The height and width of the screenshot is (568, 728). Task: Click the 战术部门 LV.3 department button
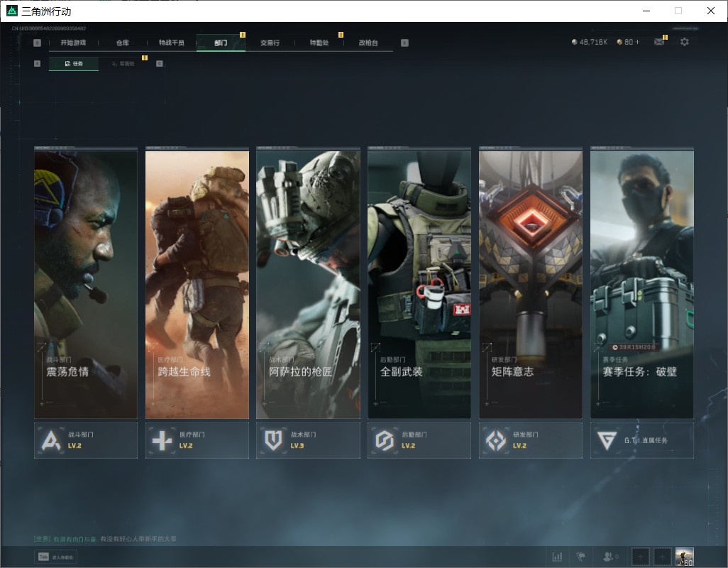coord(308,440)
